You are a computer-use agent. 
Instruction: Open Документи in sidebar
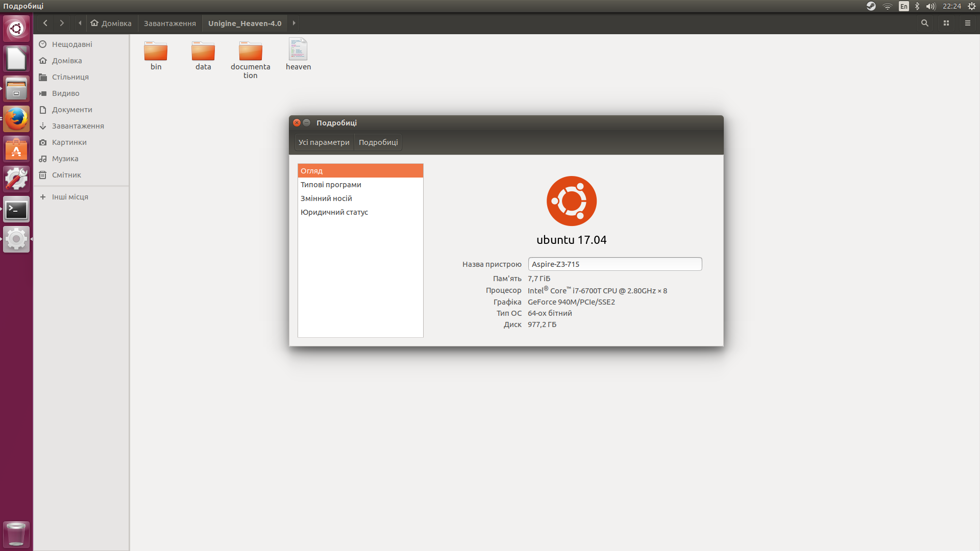(x=81, y=110)
